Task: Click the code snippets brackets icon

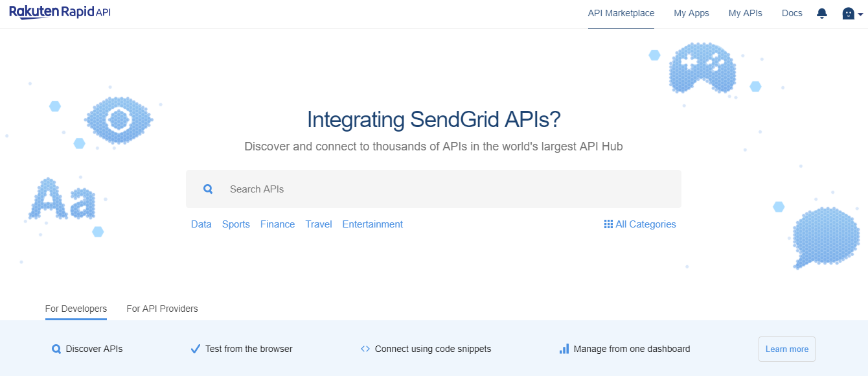Action: click(365, 349)
